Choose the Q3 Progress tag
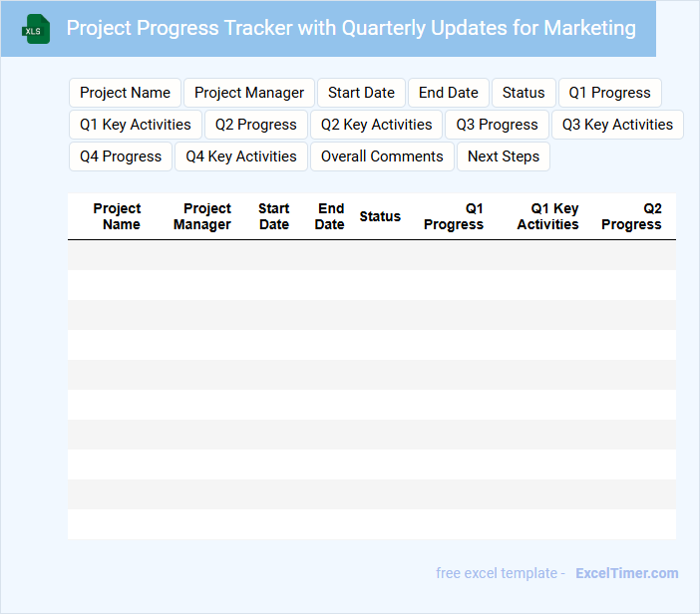Screen dimensions: 700x614 click(497, 125)
